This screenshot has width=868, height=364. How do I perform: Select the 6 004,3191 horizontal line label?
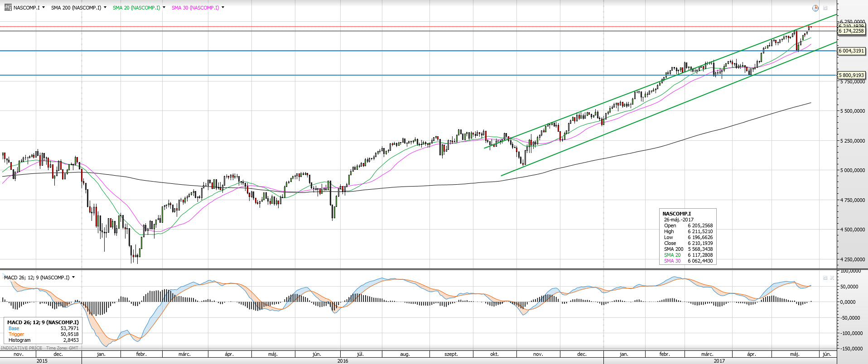851,51
